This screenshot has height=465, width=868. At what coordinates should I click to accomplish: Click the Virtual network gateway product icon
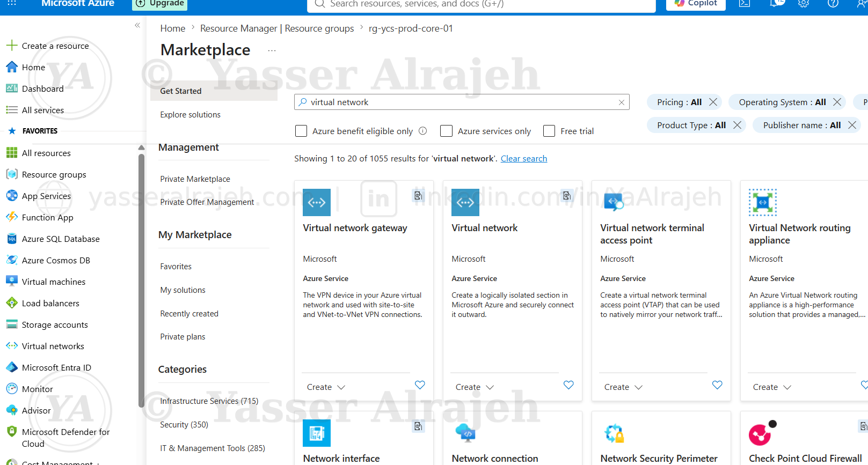tap(317, 203)
